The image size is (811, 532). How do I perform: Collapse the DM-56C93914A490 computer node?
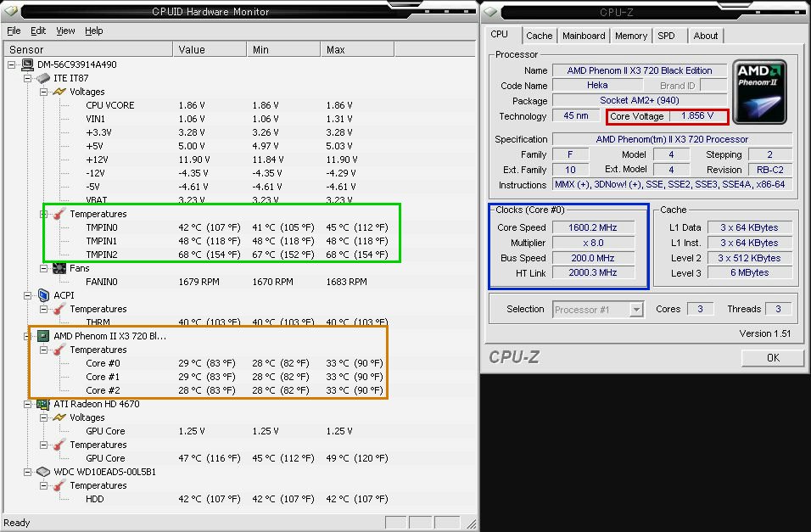(x=11, y=64)
